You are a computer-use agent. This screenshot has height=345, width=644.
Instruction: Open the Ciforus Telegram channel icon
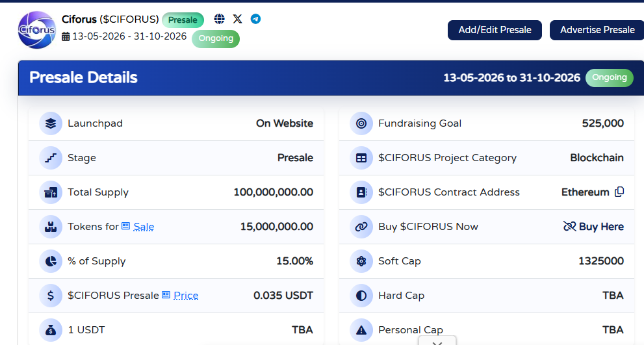tap(255, 19)
